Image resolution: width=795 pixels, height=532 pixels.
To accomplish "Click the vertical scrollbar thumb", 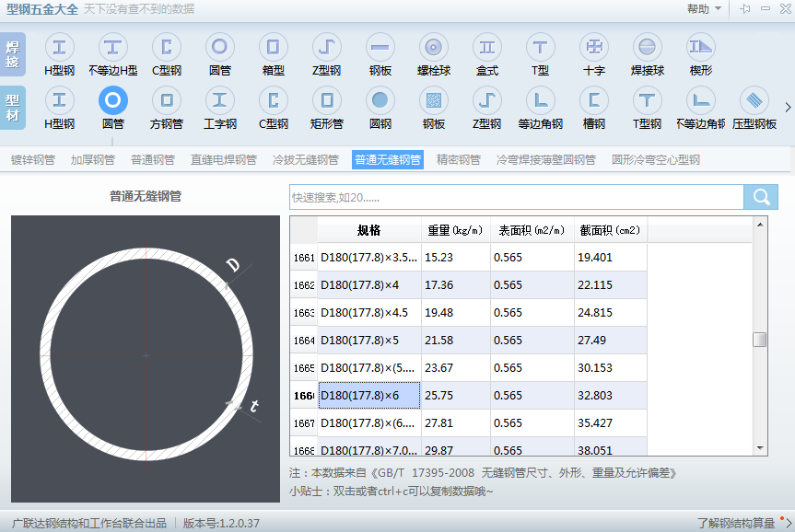I will [759, 340].
